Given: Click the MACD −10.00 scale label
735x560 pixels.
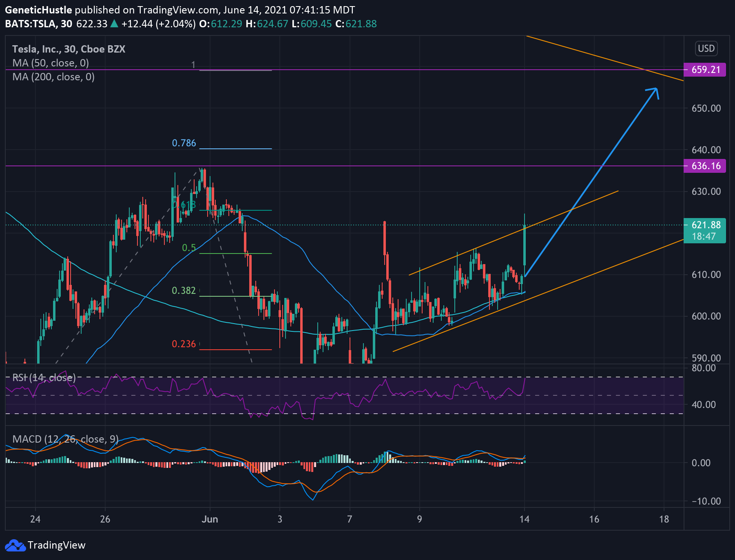Looking at the screenshot, I should [706, 501].
